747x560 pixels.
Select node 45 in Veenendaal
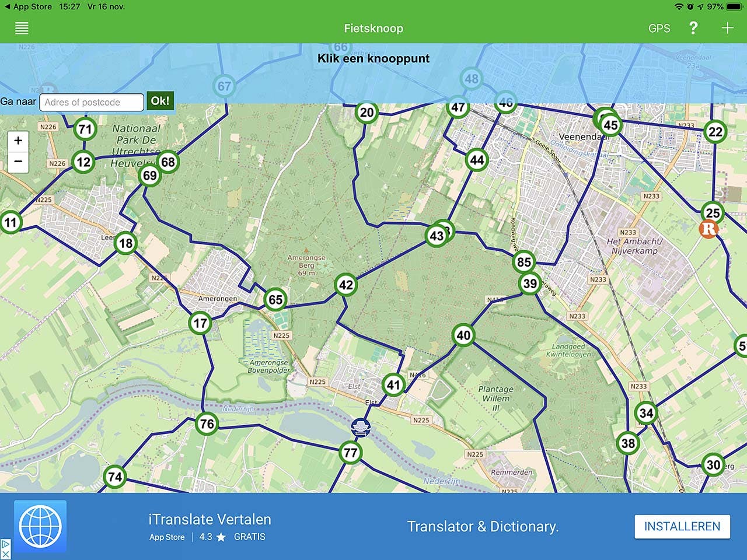pyautogui.click(x=610, y=124)
